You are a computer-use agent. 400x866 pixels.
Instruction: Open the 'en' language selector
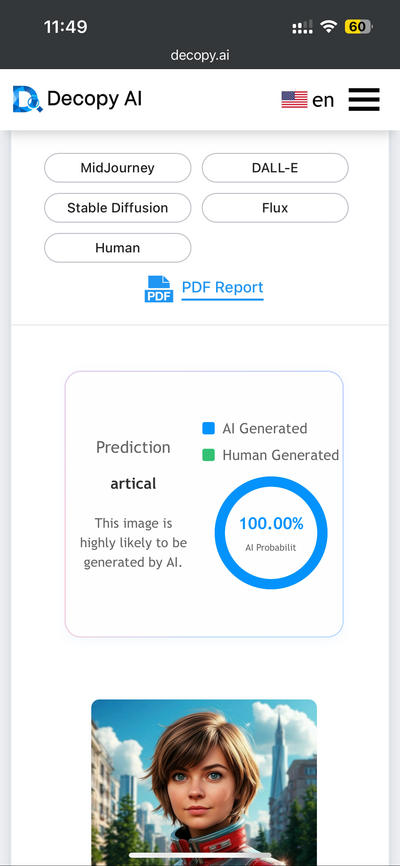click(323, 100)
